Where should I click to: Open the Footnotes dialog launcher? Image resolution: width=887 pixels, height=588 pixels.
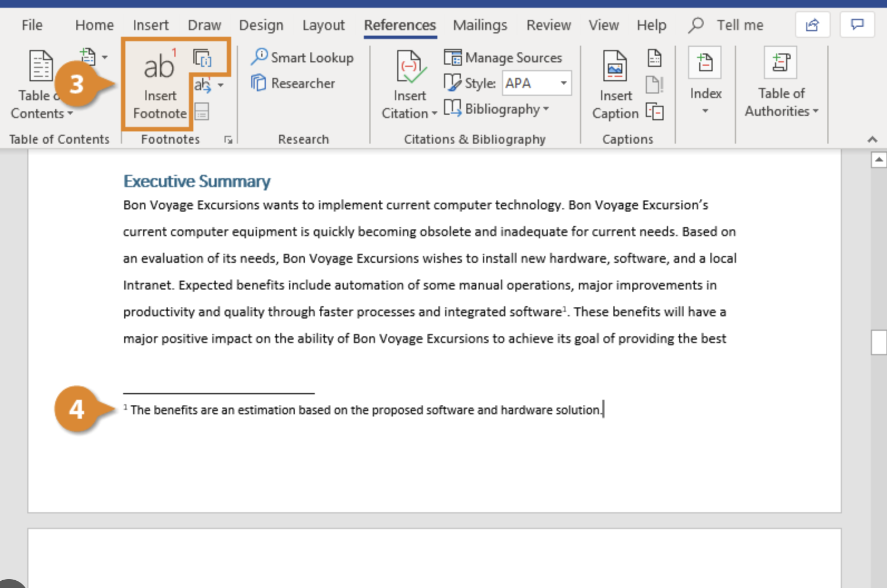[x=228, y=140]
